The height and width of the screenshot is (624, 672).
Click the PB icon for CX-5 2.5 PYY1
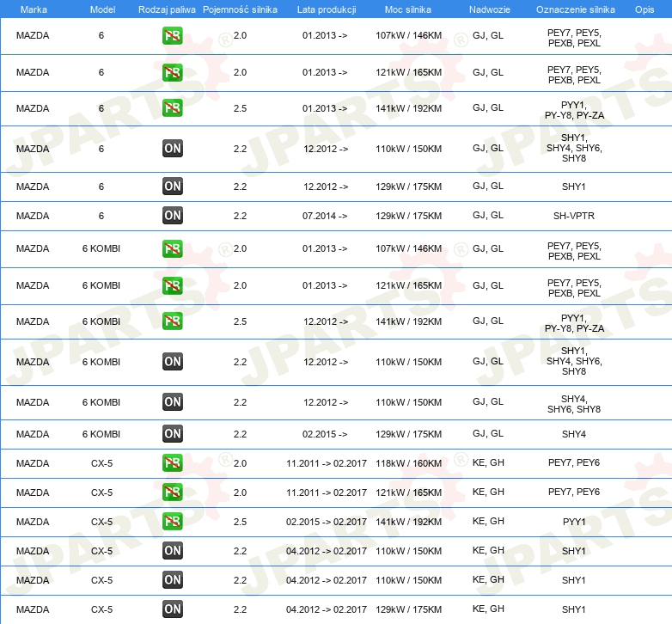tap(172, 522)
